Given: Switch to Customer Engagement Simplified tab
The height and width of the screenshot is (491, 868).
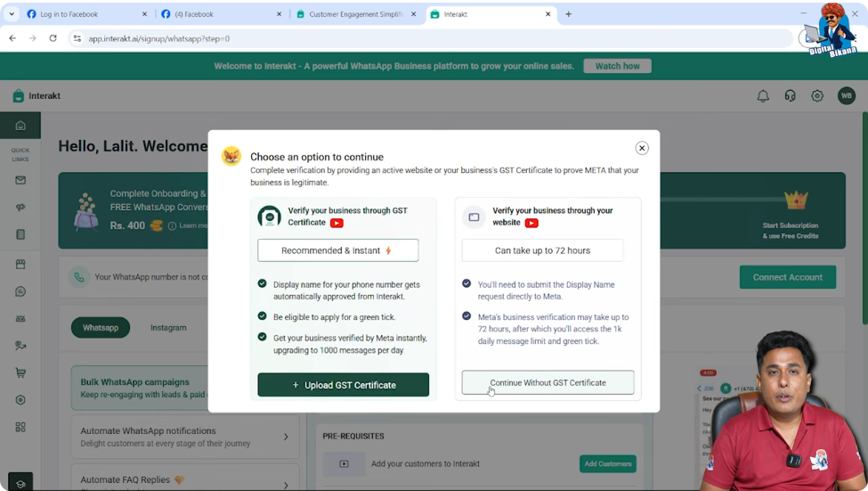Looking at the screenshot, I should pyautogui.click(x=355, y=14).
